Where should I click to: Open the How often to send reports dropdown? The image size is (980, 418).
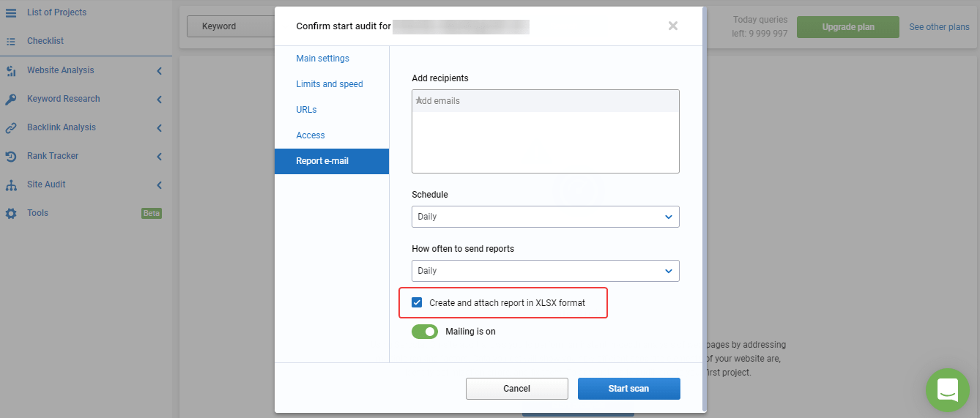coord(546,271)
